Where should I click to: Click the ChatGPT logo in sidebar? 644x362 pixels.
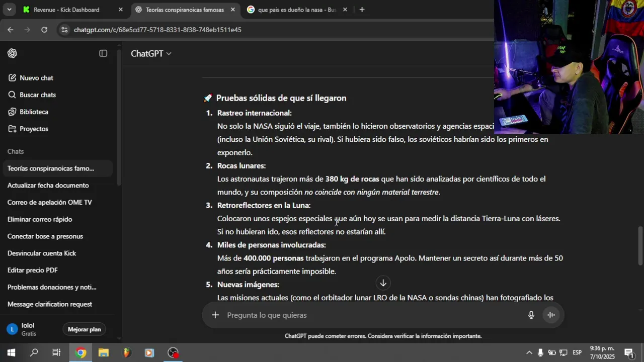[12, 53]
